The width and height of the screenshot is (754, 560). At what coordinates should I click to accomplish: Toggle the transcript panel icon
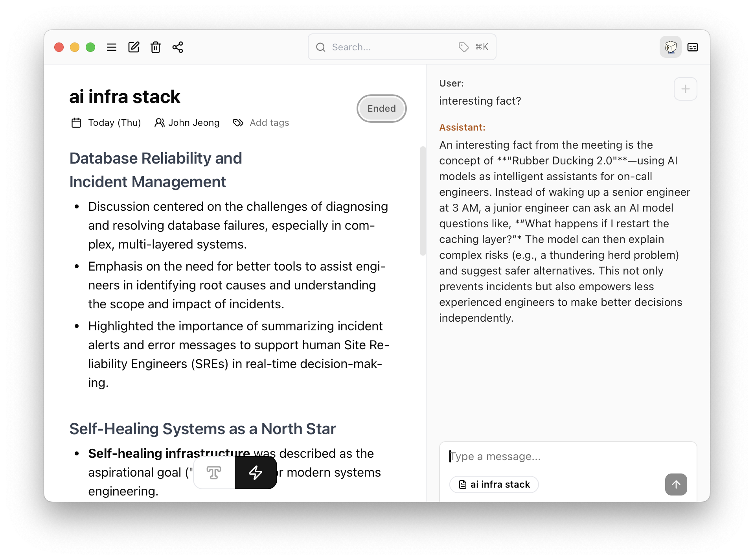click(x=692, y=47)
